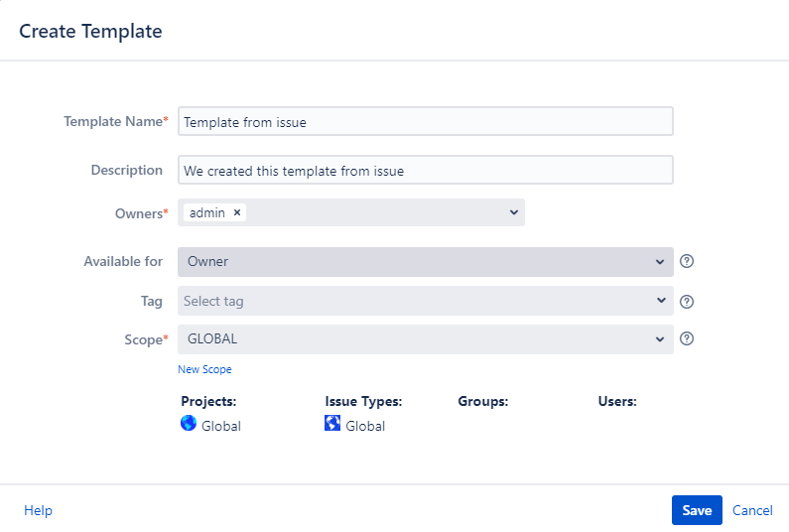
Task: Click help icon beside Scope field
Action: coord(686,338)
